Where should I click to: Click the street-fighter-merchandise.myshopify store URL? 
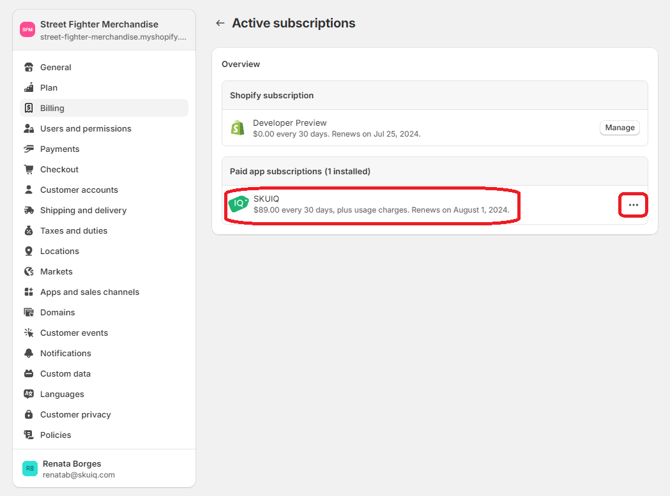click(113, 37)
